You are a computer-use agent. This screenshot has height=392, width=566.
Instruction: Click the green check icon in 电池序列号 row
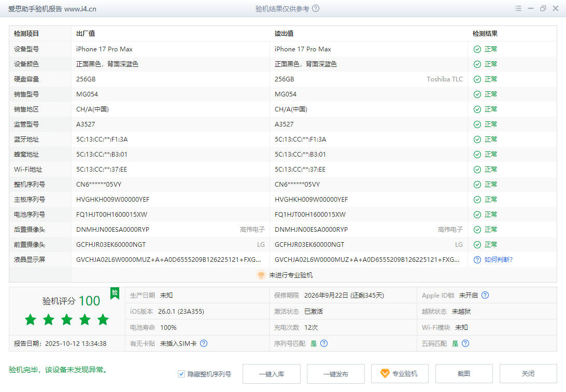click(x=477, y=215)
